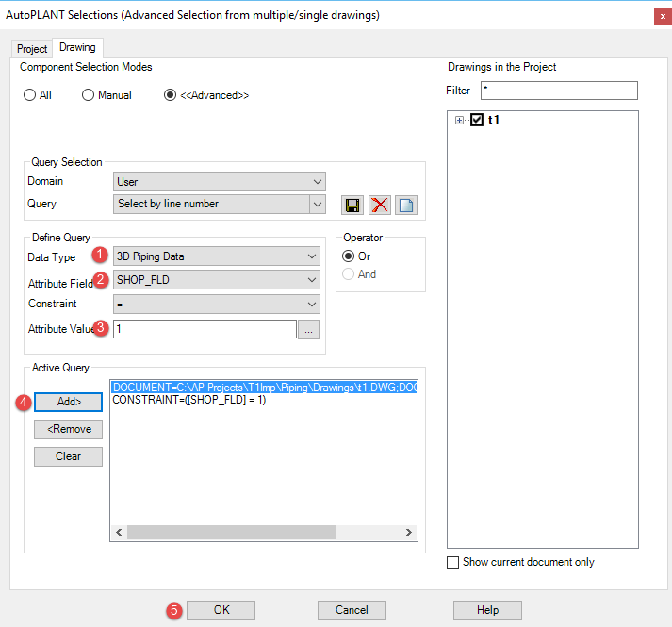Open the Query dropdown 'Select by line number'
Screen dimensions: 672x627
219,204
